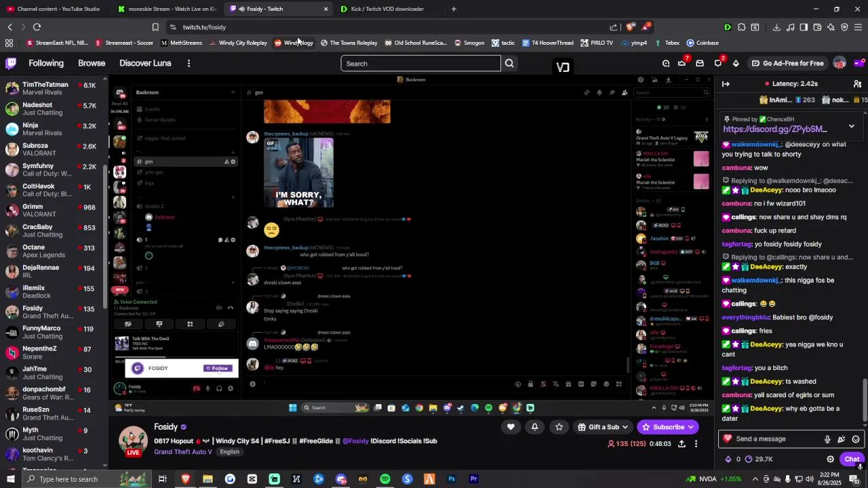Switch to Channel content YouTube Studio tab
This screenshot has height=488, width=868.
pyautogui.click(x=54, y=9)
